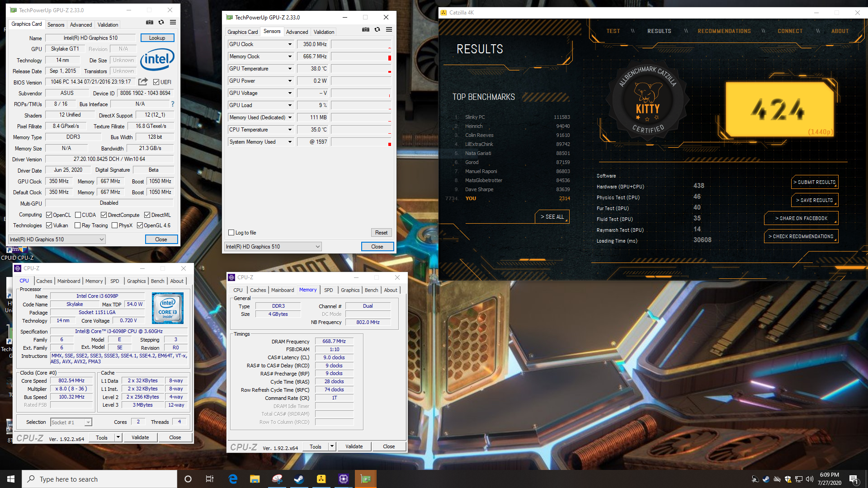Enable the Log to file checkbox
The image size is (868, 488).
(x=231, y=233)
